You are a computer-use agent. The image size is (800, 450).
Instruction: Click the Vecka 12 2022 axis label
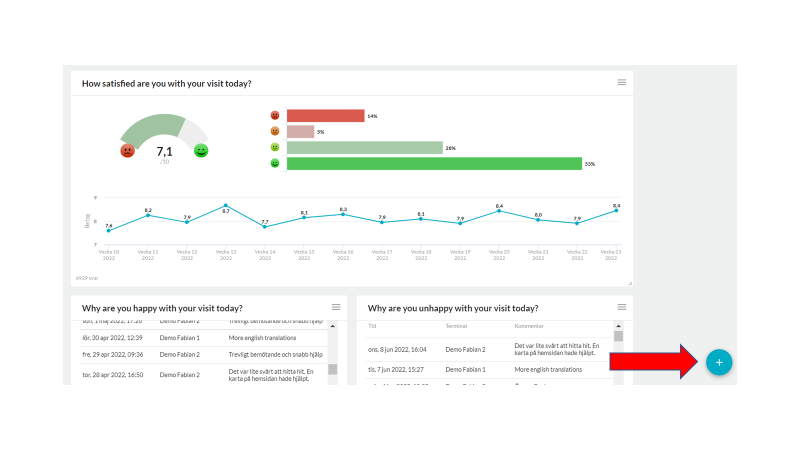pyautogui.click(x=187, y=255)
